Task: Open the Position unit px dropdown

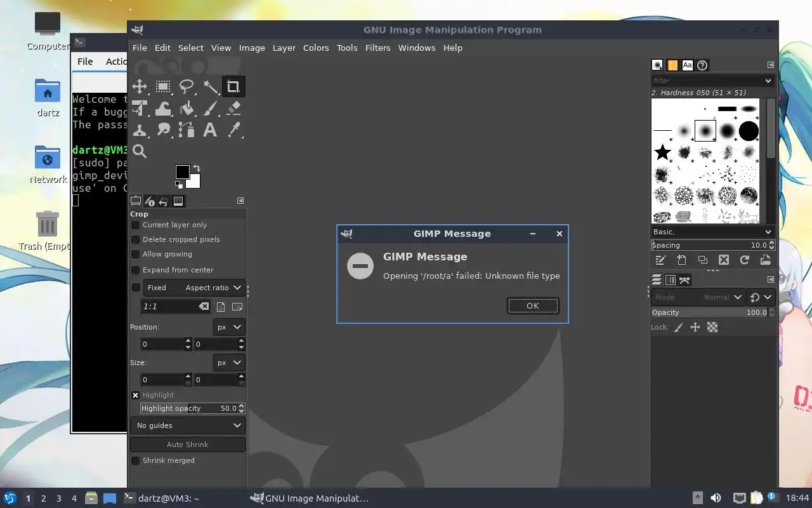Action: pos(229,327)
